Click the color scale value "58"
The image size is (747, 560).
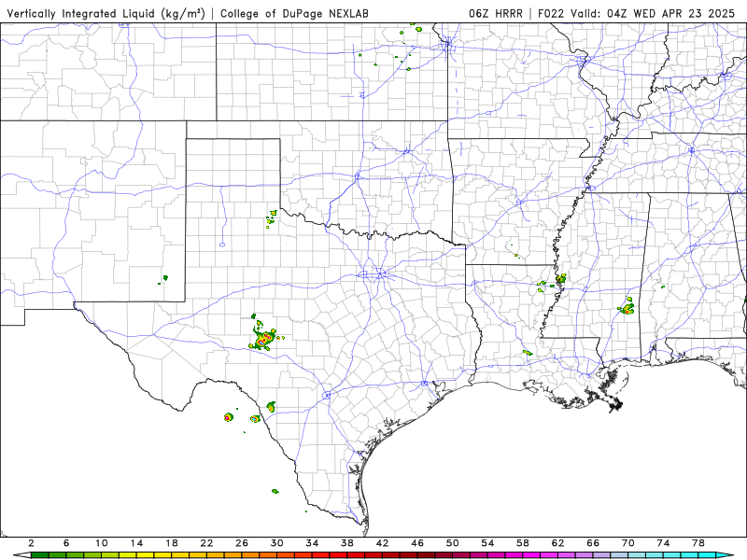(523, 543)
